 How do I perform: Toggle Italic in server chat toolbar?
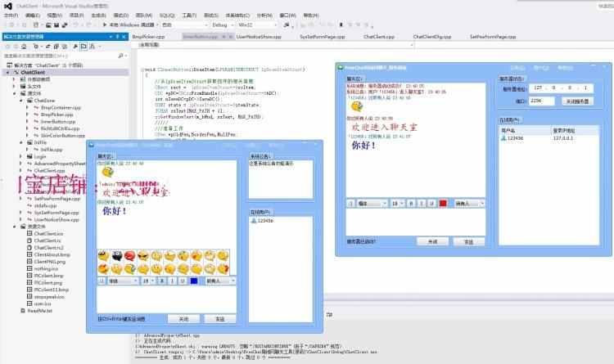tap(422, 204)
